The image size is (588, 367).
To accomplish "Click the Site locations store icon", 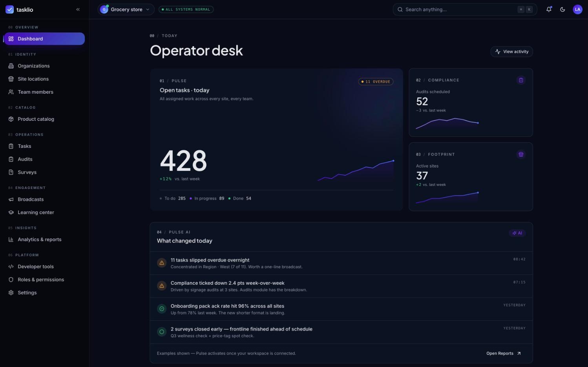I will (11, 79).
